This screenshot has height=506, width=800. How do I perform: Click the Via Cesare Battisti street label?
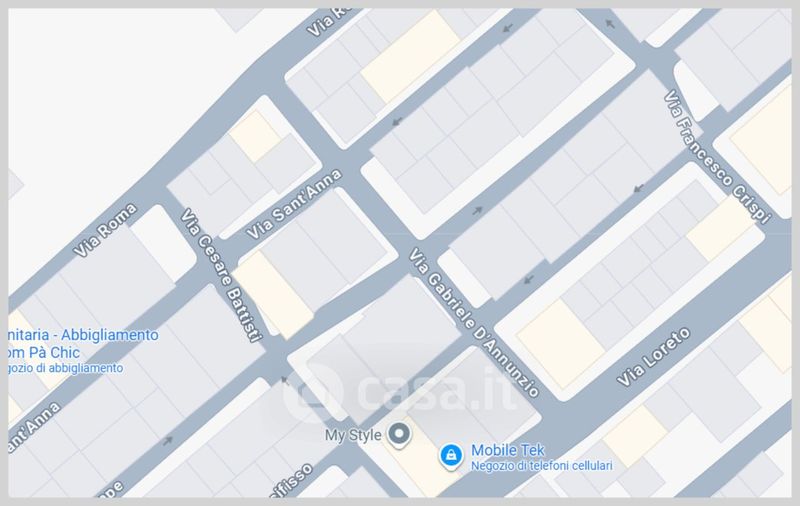tap(222, 274)
